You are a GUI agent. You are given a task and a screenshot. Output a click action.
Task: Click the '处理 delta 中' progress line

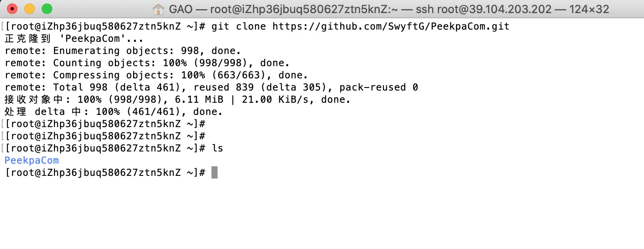tap(113, 112)
